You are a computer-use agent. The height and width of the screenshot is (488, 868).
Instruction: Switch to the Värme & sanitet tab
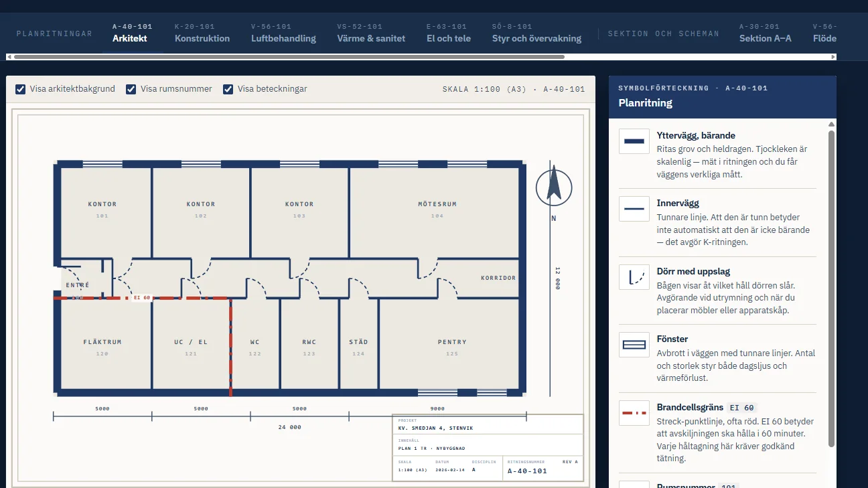pyautogui.click(x=371, y=33)
